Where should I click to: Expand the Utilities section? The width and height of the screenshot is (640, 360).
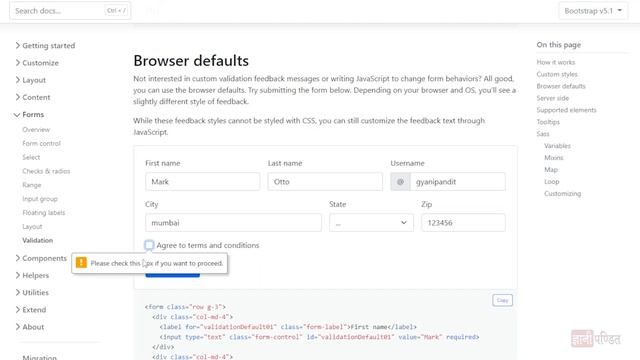[x=32, y=293]
